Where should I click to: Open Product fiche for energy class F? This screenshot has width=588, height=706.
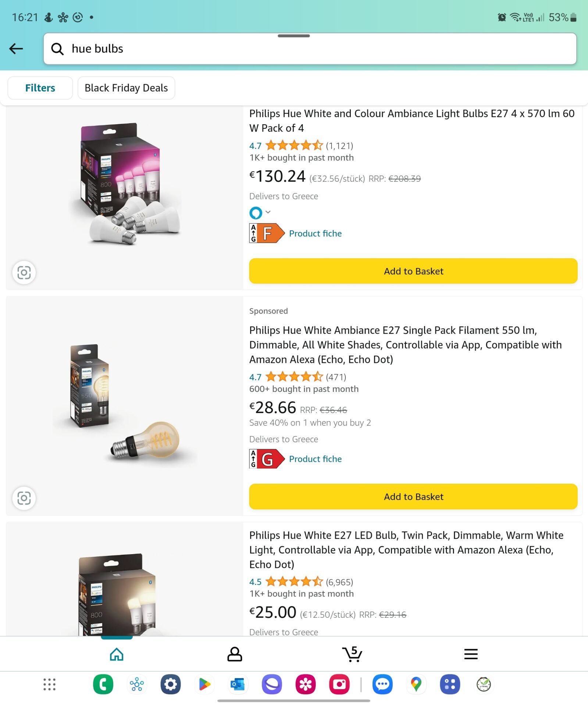(x=315, y=233)
